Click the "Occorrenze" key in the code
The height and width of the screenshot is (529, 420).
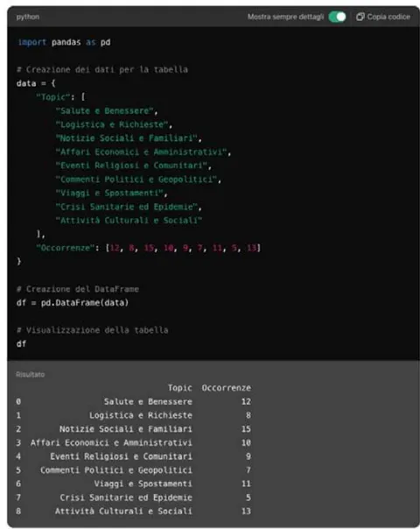tap(66, 248)
